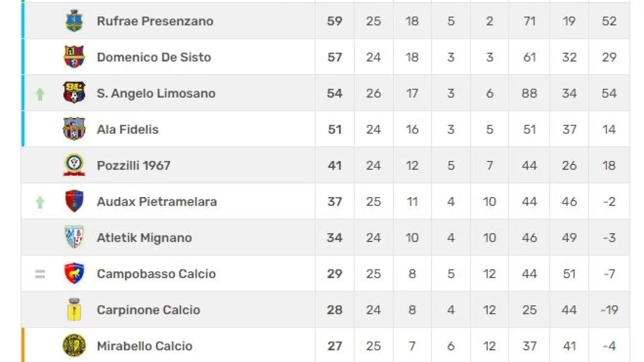Click the Domenico De Sisto team crest
The height and width of the screenshot is (362, 644).
74,57
